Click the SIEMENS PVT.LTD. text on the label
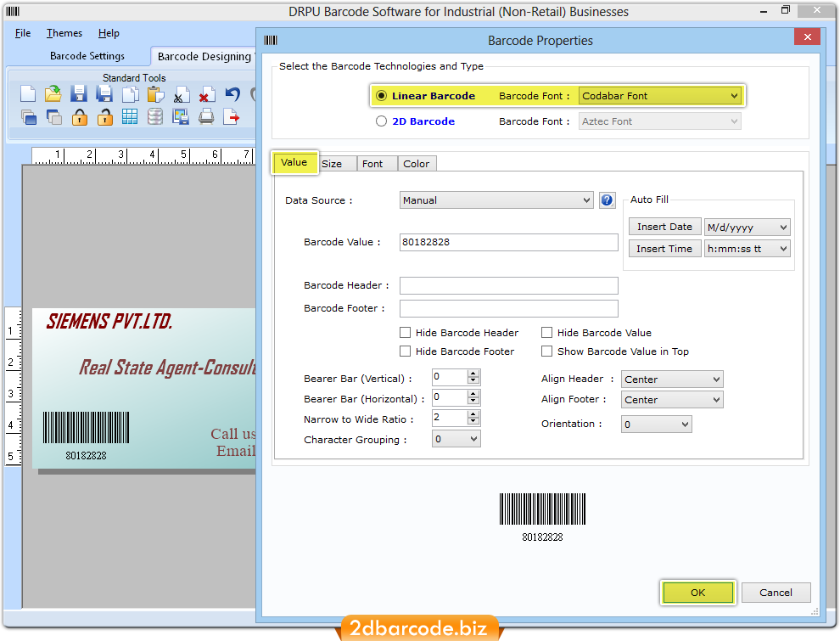The image size is (840, 641). point(109,322)
